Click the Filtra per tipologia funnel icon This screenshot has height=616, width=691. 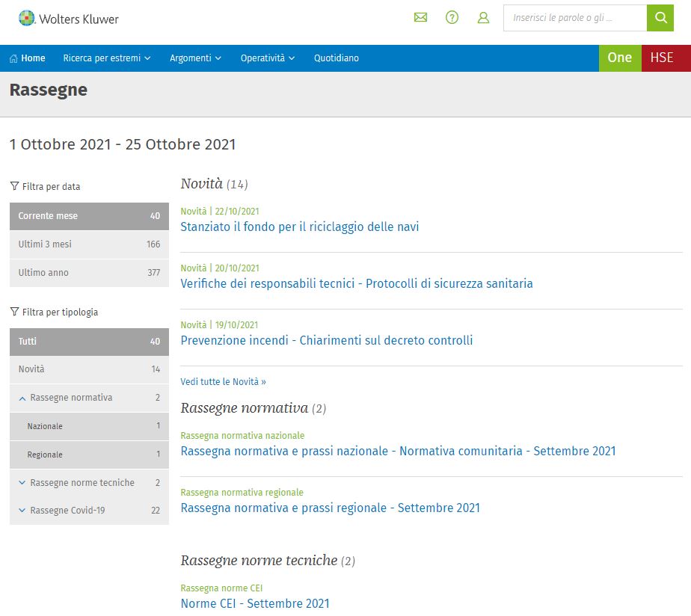[x=14, y=312]
